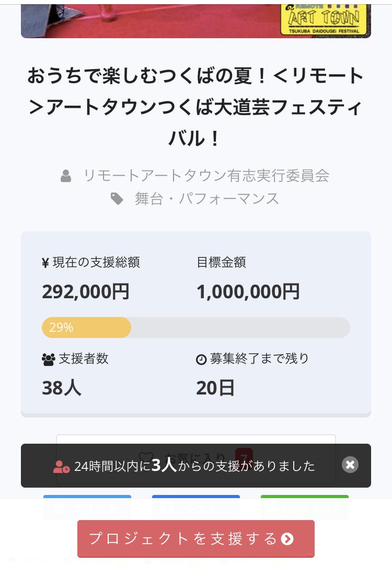
Task: Click the yen icon beside 現在の支援総額
Action: pos(45,263)
